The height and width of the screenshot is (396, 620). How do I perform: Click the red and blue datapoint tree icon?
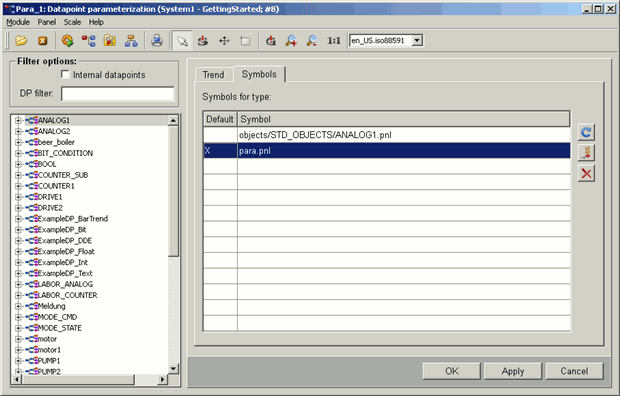(89, 40)
